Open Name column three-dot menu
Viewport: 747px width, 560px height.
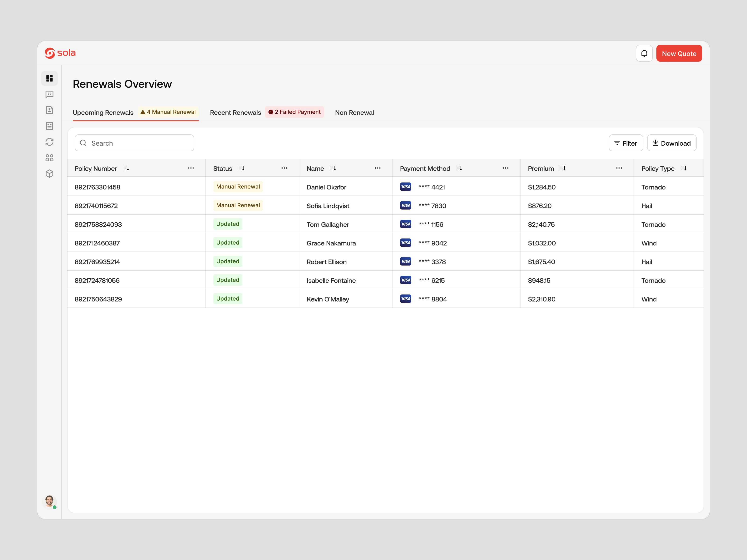[377, 168]
